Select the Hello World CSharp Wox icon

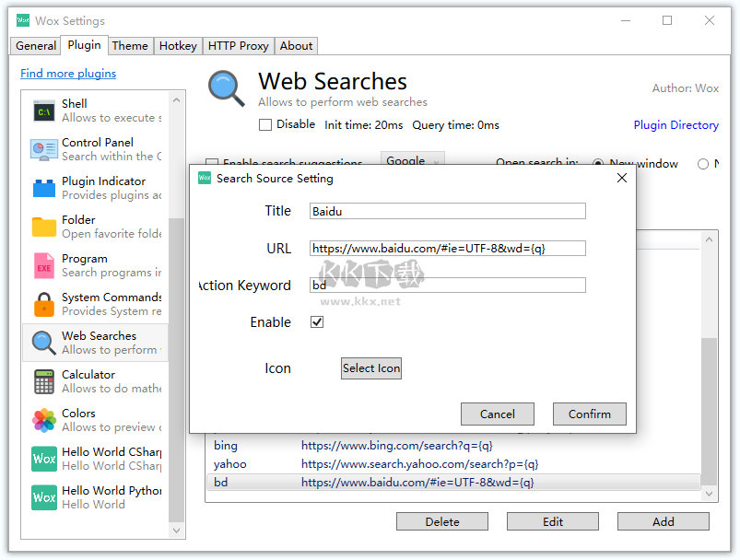[x=44, y=459]
